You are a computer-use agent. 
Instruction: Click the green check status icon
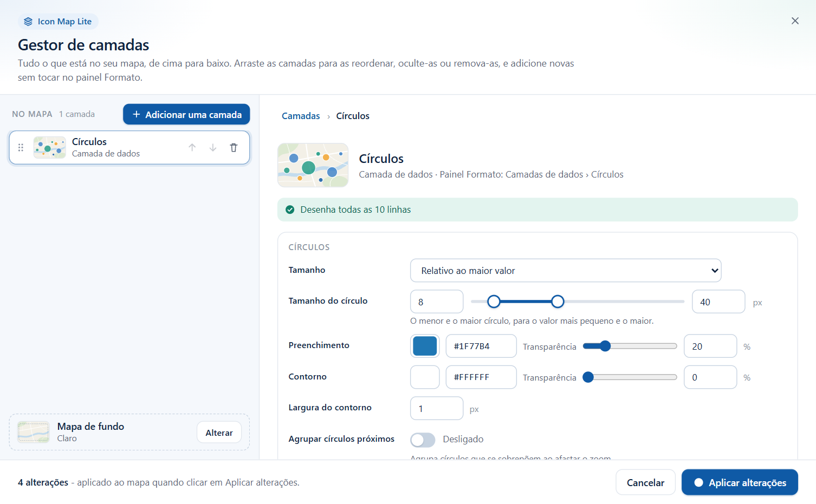(x=290, y=210)
